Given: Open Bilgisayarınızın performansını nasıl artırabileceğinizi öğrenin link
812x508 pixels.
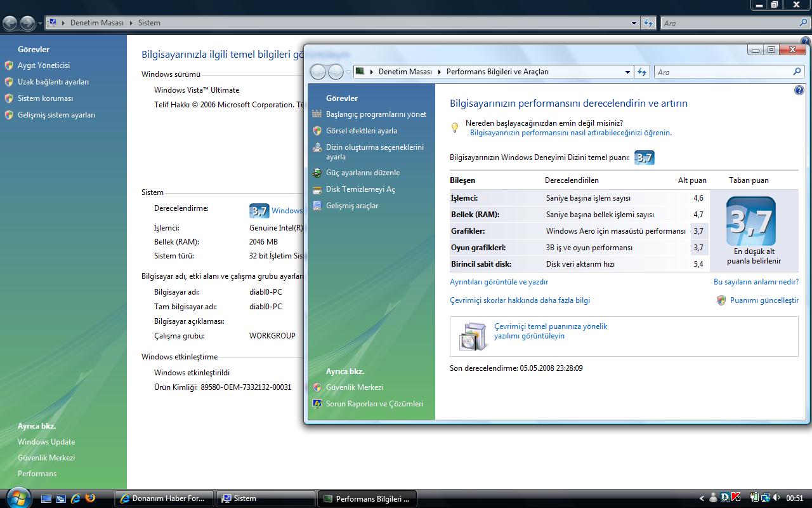Looking at the screenshot, I should [570, 133].
